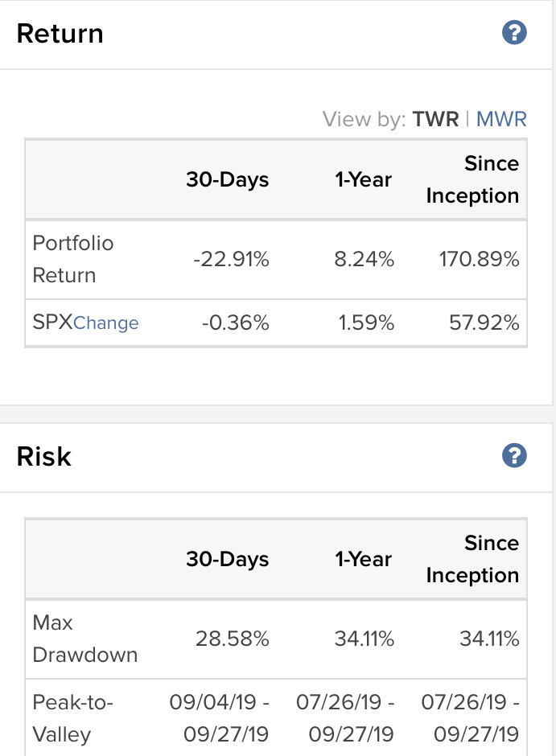Click the Risk section heading
This screenshot has height=756, width=556.
click(44, 456)
